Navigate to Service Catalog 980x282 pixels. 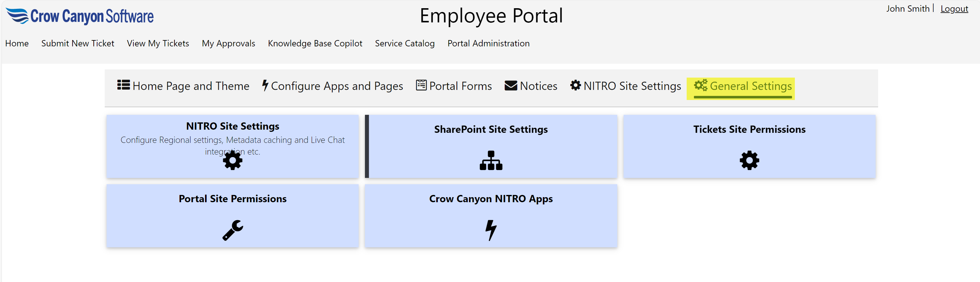click(x=404, y=44)
